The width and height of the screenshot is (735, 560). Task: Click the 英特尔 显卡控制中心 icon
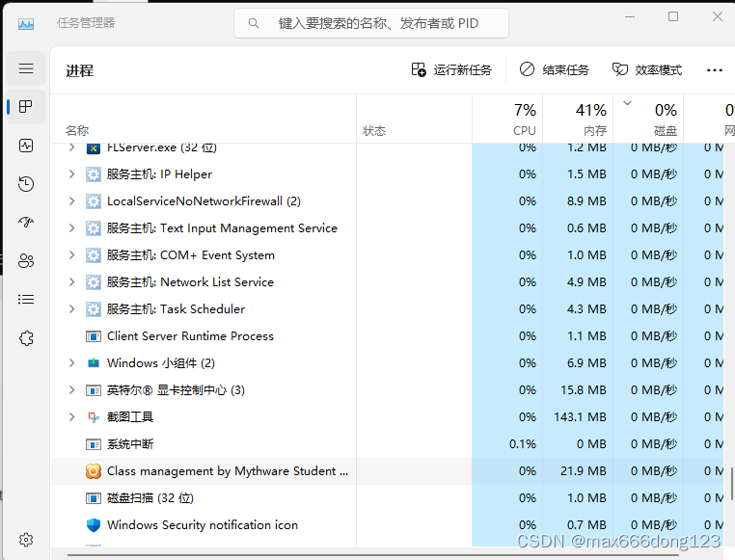coord(94,390)
